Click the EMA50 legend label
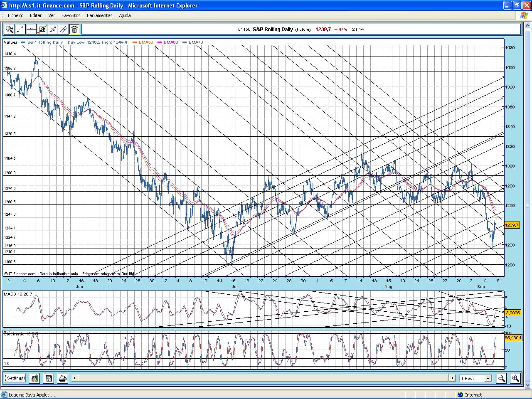532x399 pixels. point(146,42)
